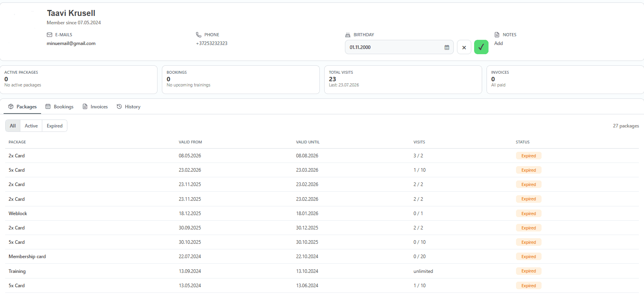
Task: Add a note under Notes
Action: (x=498, y=43)
